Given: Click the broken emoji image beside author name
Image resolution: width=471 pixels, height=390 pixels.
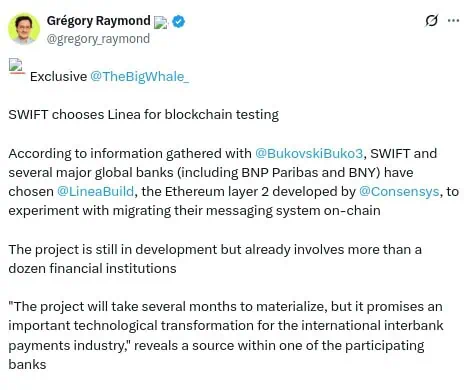Looking at the screenshot, I should coord(161,22).
